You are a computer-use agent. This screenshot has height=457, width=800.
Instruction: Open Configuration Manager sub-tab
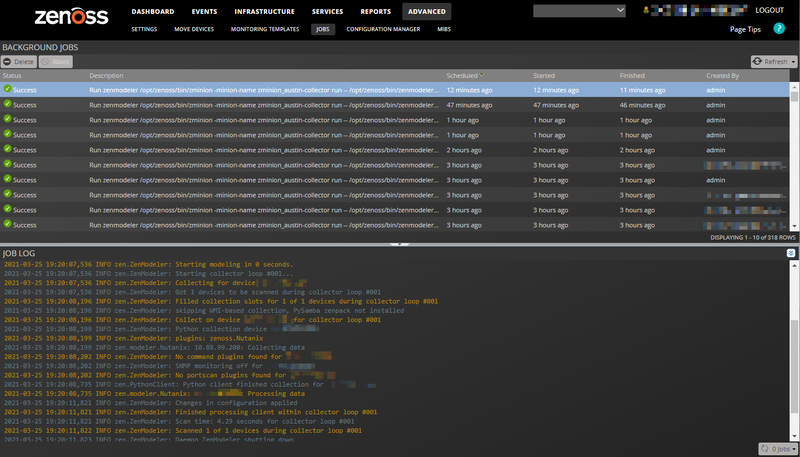383,29
